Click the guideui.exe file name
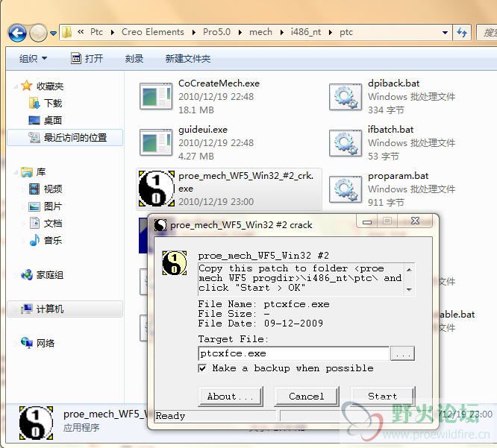Screen dimensions: 497x448 pyautogui.click(x=203, y=130)
